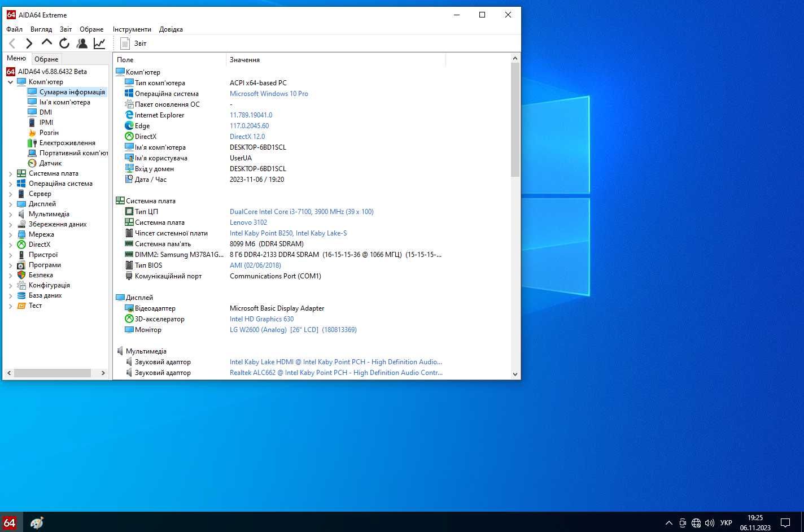
Task: Show hidden tray icons chevron
Action: click(x=669, y=523)
